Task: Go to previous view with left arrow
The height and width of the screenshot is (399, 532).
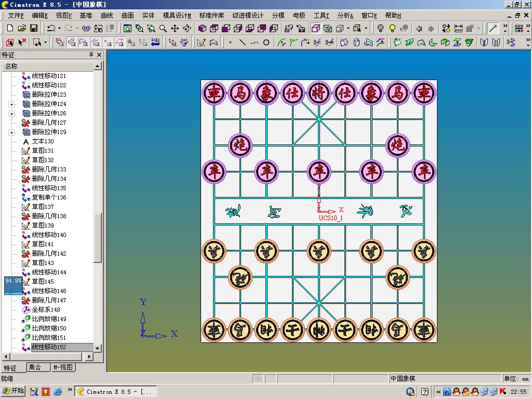Action: click(419, 29)
